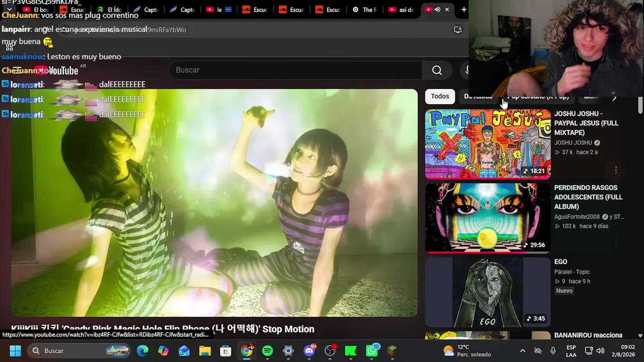
Task: Open the JOSHU JOSHU - PAYPAL JESUS title
Action: [586, 123]
